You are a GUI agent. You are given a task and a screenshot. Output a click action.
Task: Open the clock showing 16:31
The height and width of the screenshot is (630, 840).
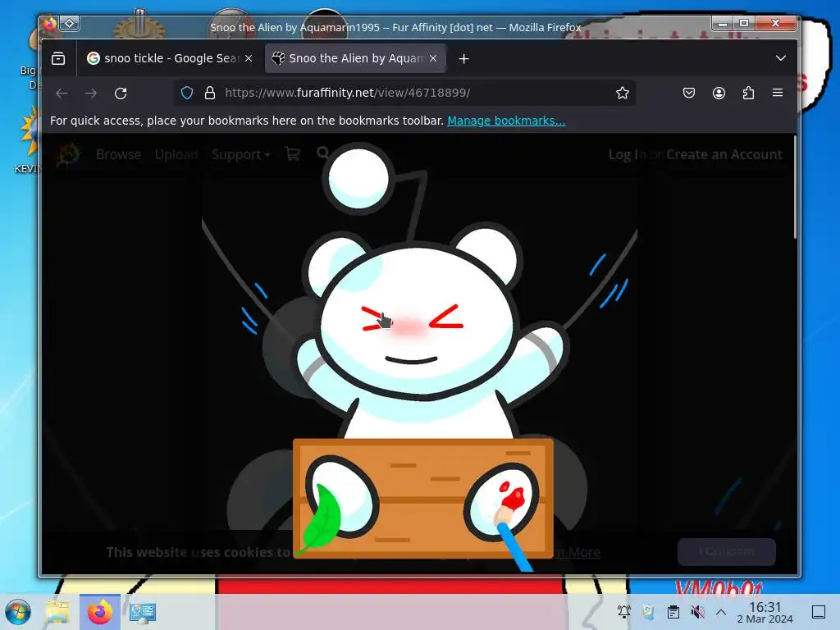(765, 612)
